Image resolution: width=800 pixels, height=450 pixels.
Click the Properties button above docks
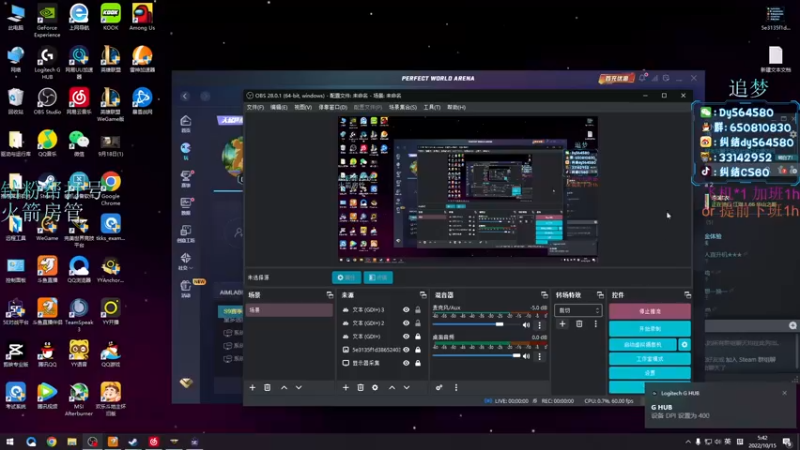[x=346, y=278]
